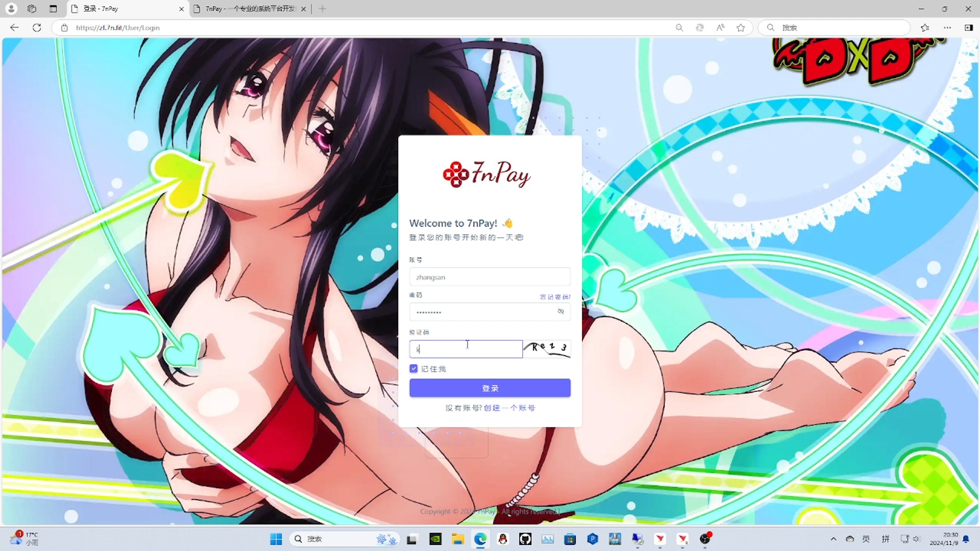
Task: Open the forgot password link
Action: click(x=555, y=296)
